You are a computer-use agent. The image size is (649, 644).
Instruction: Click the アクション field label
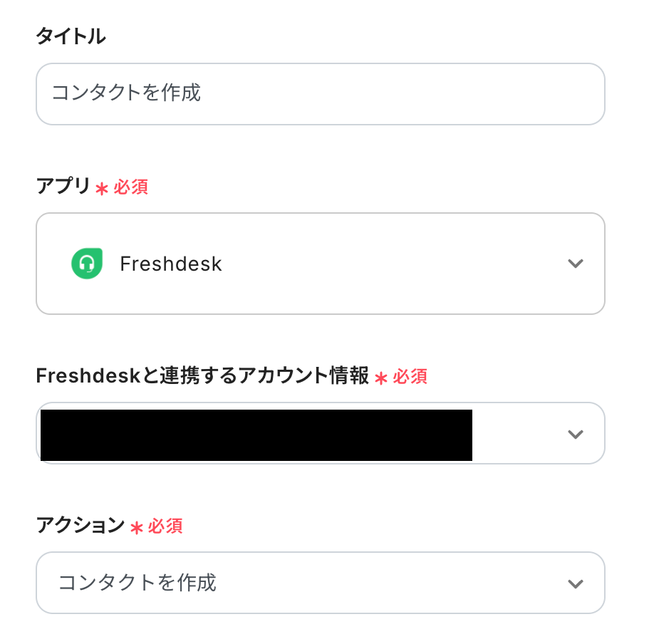(80, 526)
